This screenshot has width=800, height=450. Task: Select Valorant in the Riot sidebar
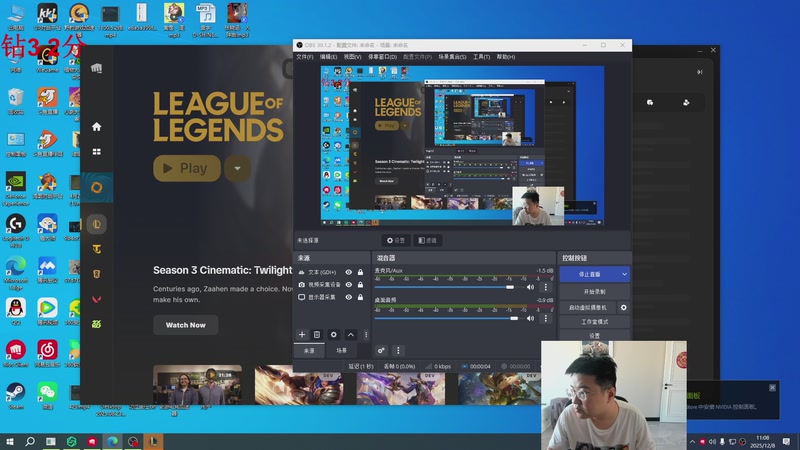click(96, 299)
